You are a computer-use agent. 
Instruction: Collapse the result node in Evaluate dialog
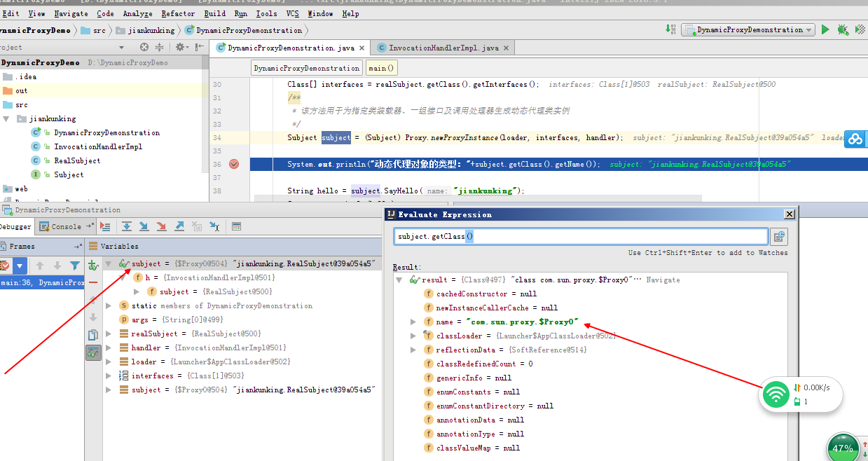pyautogui.click(x=399, y=280)
